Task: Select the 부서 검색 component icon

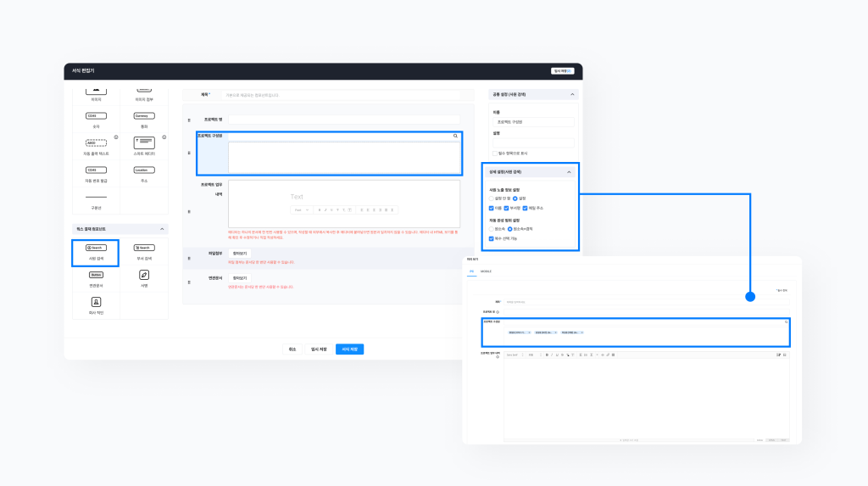Action: click(144, 248)
